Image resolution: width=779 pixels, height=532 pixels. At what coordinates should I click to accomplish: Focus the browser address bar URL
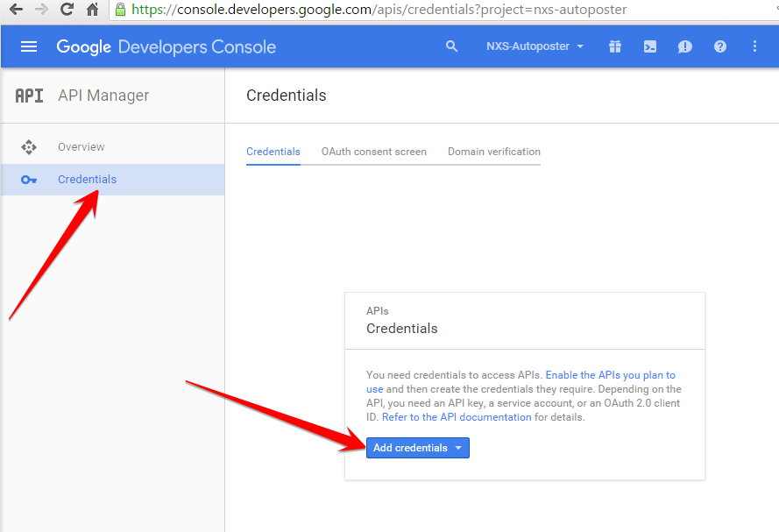tap(379, 10)
